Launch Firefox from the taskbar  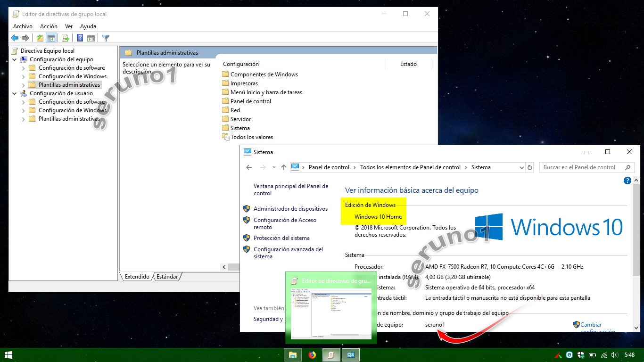click(x=312, y=355)
